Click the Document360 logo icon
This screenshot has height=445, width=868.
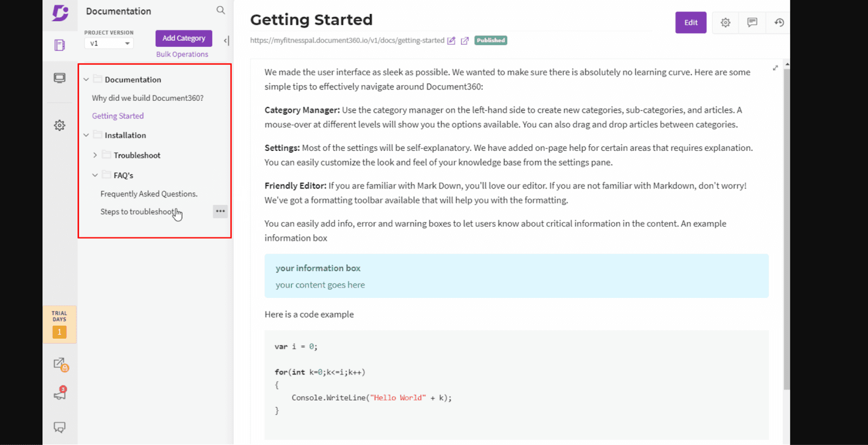(60, 12)
